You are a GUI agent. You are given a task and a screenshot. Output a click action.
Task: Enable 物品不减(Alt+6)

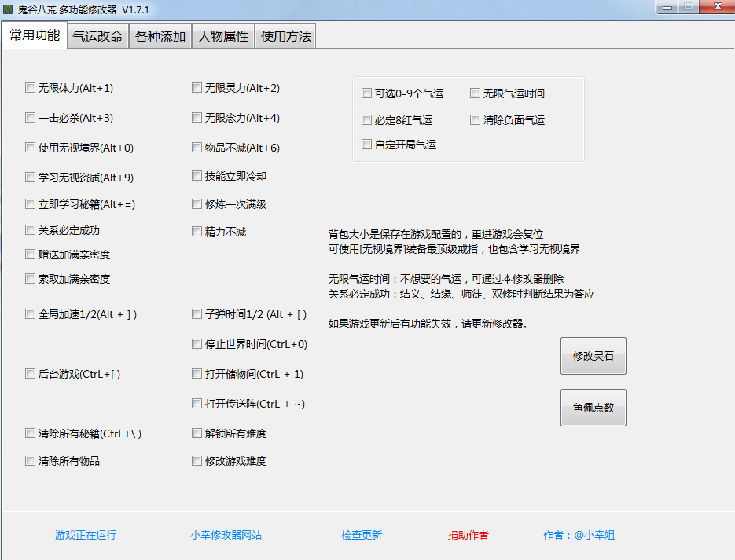(197, 147)
